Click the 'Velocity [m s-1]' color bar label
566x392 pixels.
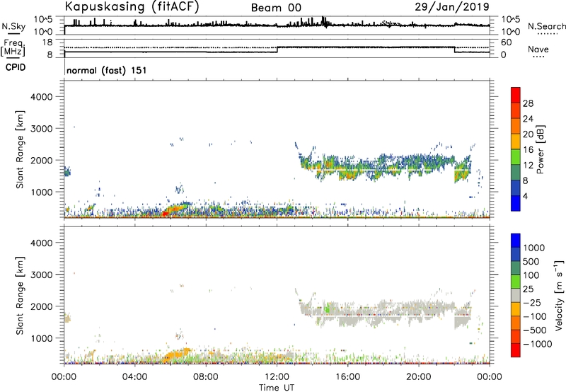tap(559, 295)
